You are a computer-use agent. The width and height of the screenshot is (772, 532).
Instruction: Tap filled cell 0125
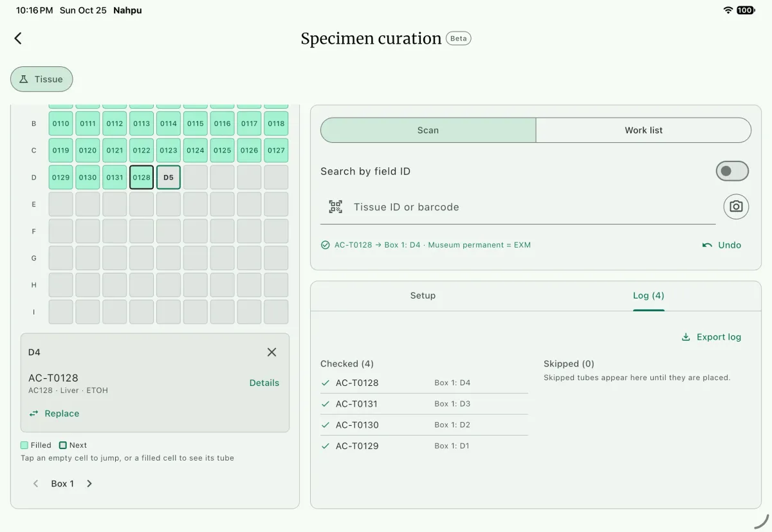[223, 151]
